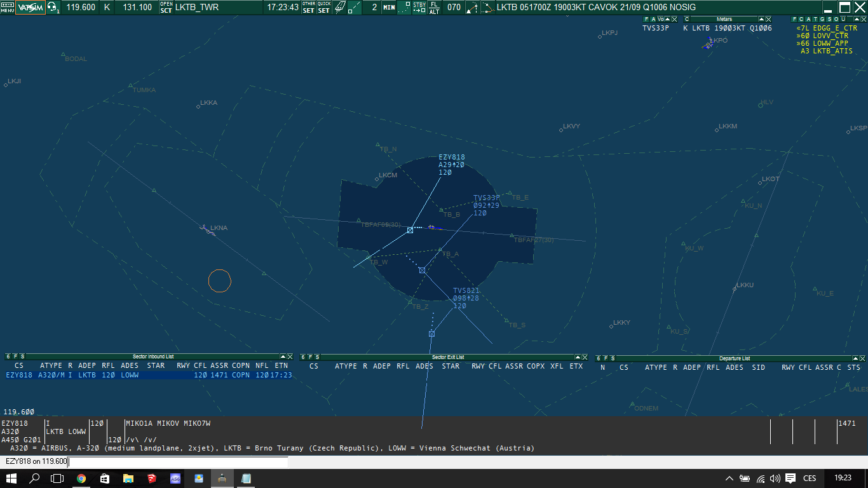The image size is (868, 488).
Task: Click squawk 1471 in flight strip
Action: 848,423
